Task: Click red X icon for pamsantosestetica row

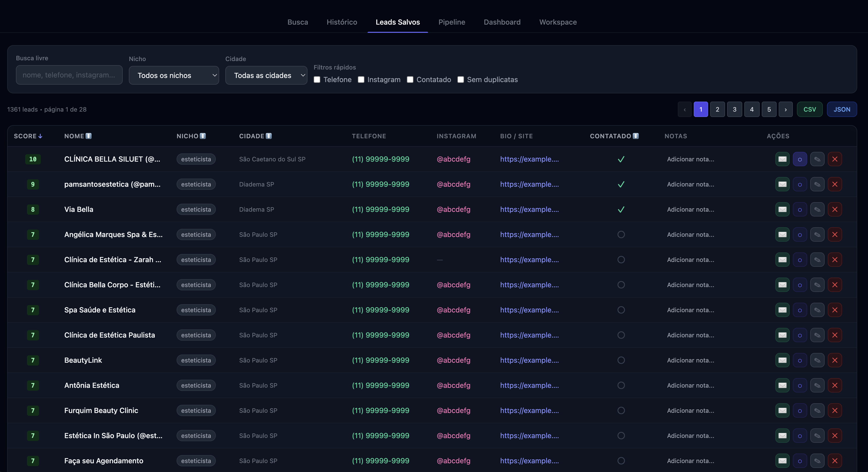Action: pos(835,184)
